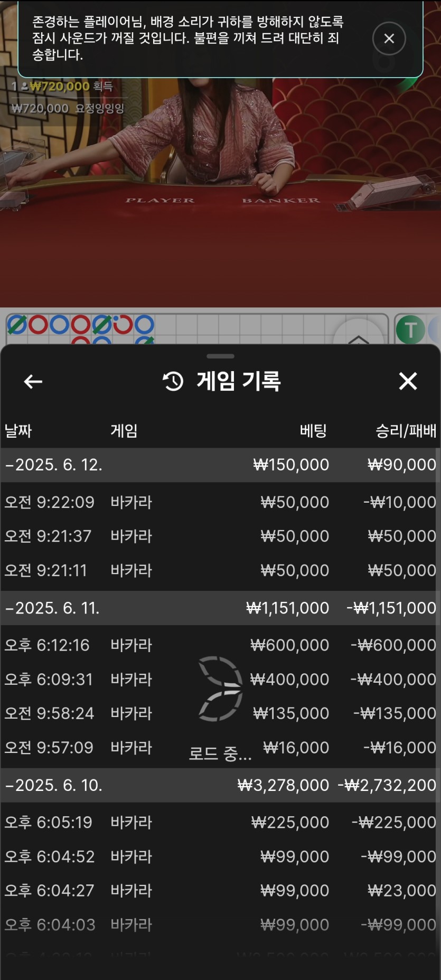Open the 오후 6:04:03 바카라 record
441x980 pixels.
pyautogui.click(x=220, y=925)
